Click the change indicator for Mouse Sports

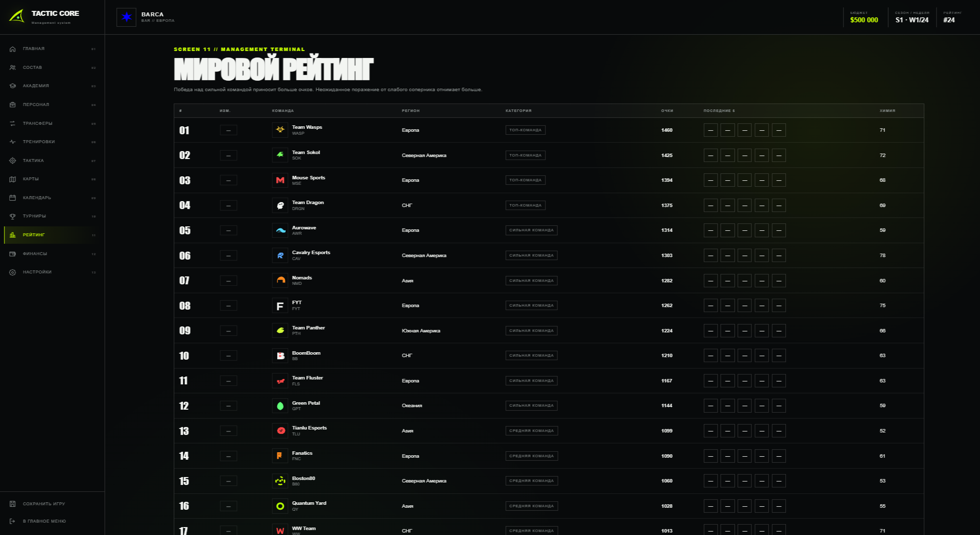click(x=228, y=180)
